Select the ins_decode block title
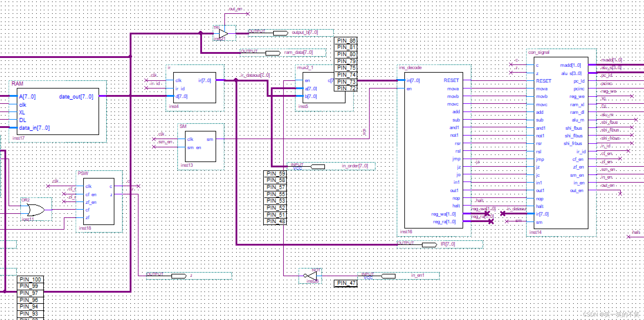 410,68
